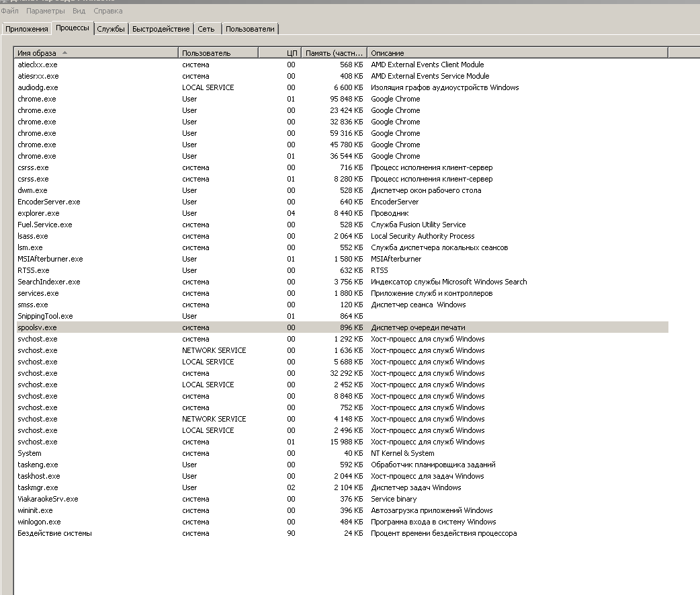Open the Вид menu
This screenshot has width=700, height=595.
click(x=79, y=11)
